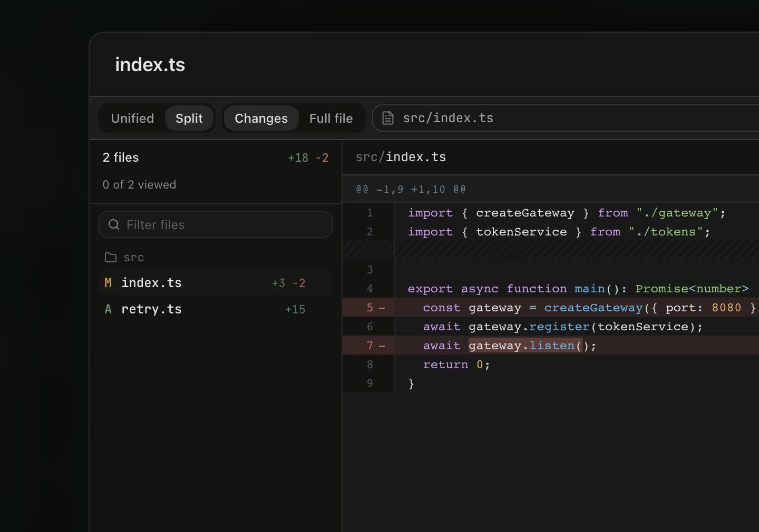Click removed line number 5 in gutter
The image size is (759, 532).
point(369,308)
